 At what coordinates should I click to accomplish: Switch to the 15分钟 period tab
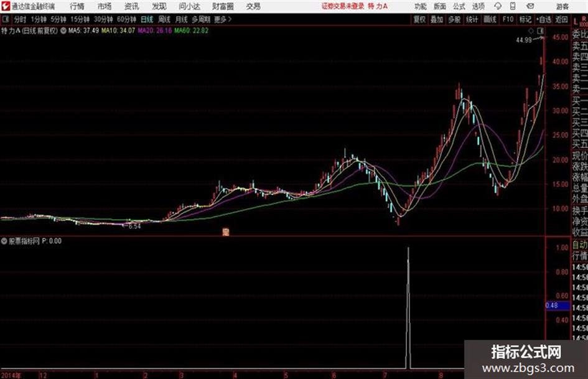[x=80, y=19]
